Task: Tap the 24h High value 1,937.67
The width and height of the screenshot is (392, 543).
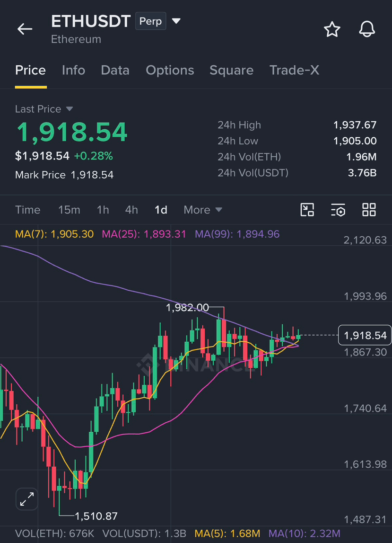Action: 355,125
